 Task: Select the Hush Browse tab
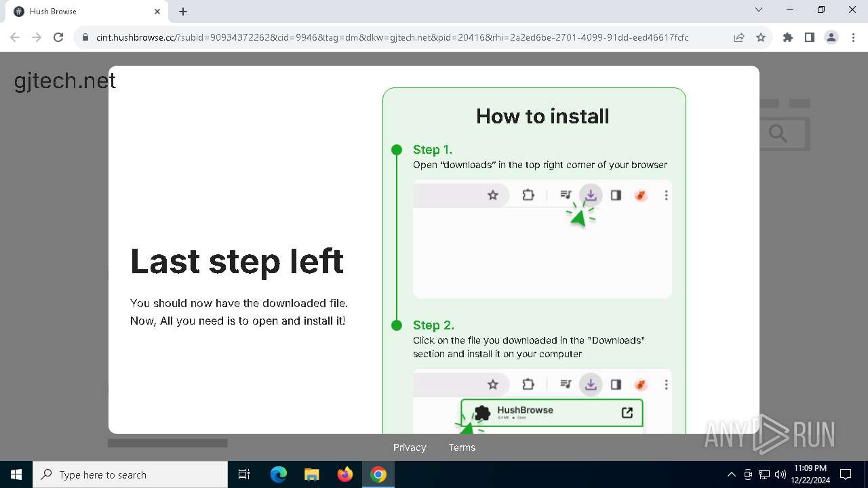tap(85, 12)
